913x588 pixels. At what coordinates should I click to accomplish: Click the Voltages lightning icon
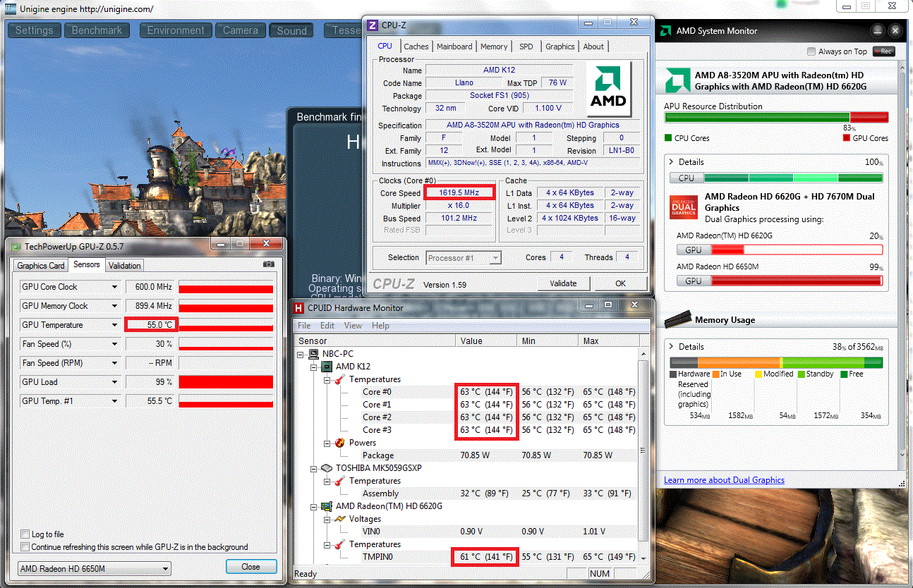[341, 519]
